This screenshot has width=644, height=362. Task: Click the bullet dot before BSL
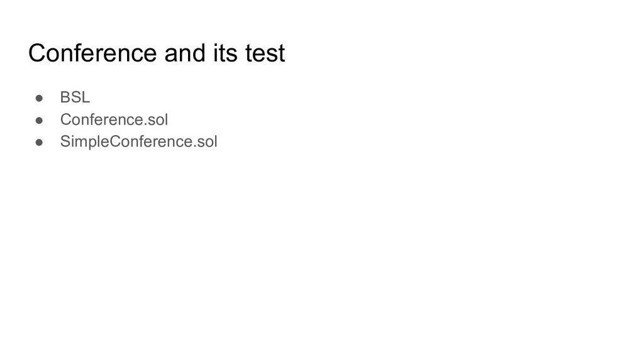coord(39,98)
